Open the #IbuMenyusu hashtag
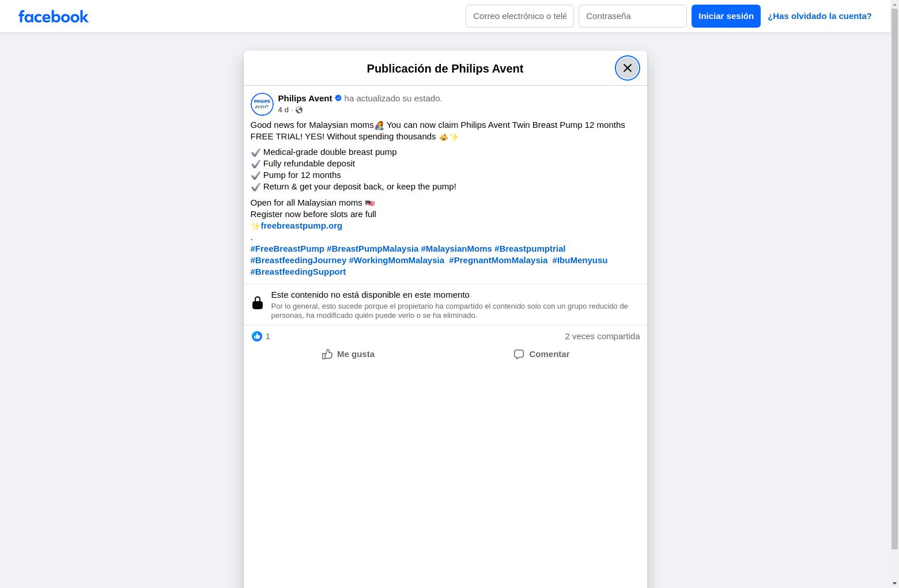The height and width of the screenshot is (588, 899). 580,260
